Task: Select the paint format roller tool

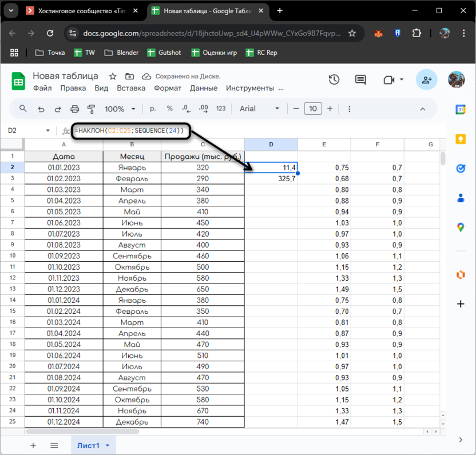Action: [x=91, y=109]
